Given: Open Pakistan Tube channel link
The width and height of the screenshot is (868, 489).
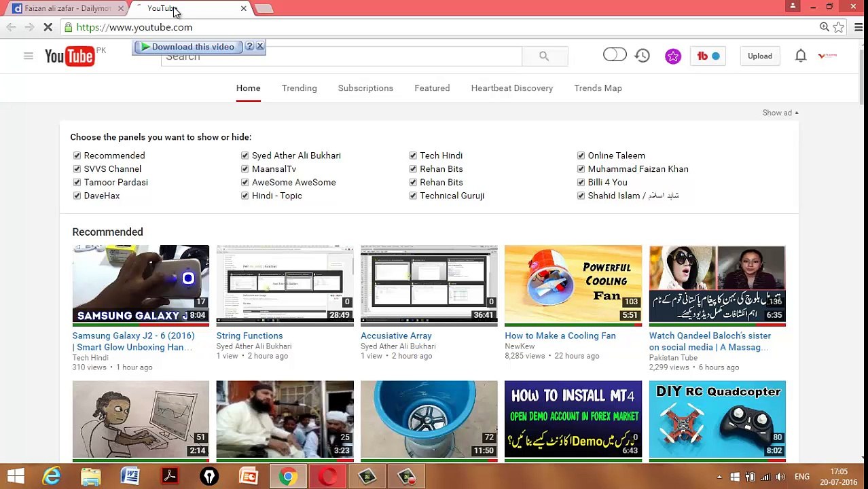Looking at the screenshot, I should pos(673,358).
